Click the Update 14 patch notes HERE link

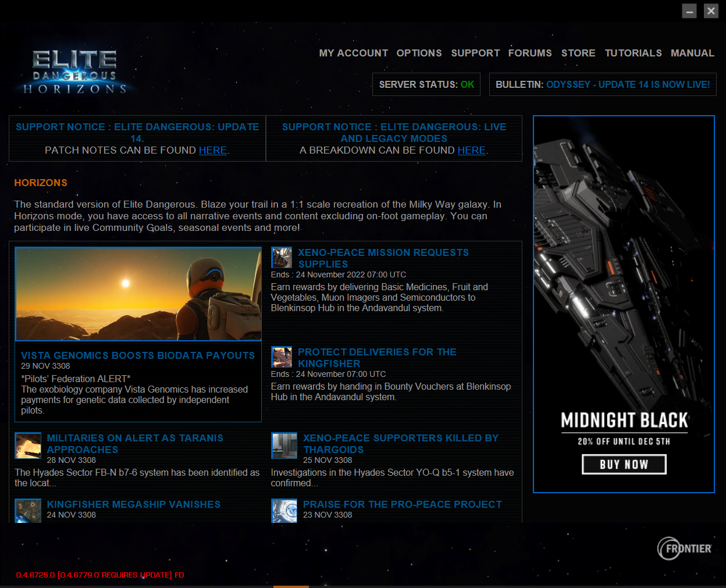coord(213,150)
